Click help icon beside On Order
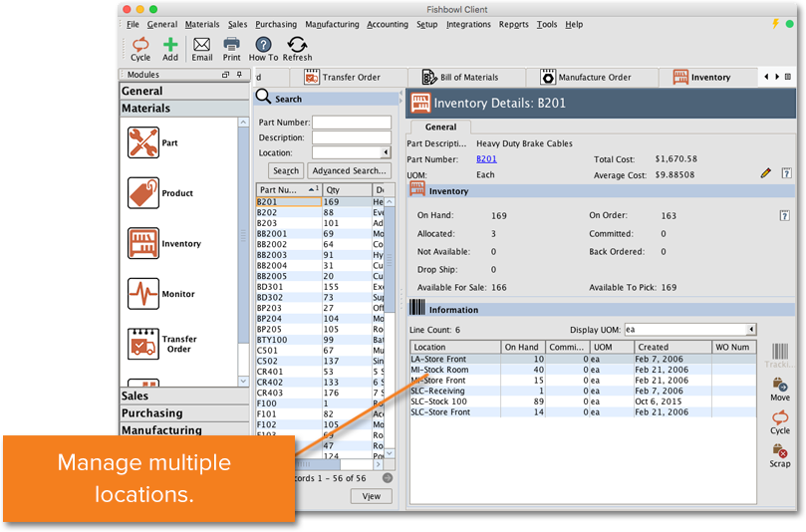The width and height of the screenshot is (806, 532). coord(784,215)
